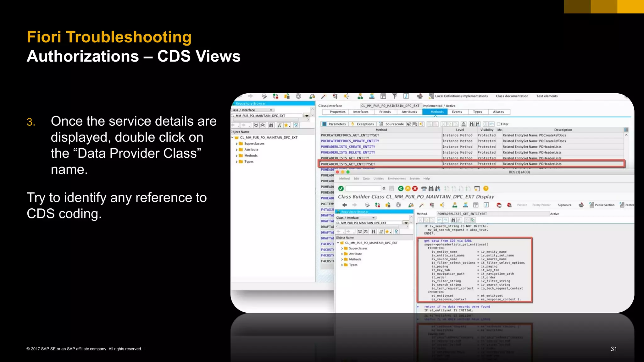
Task: Click the Save disk icon in BES window
Action: (x=391, y=189)
